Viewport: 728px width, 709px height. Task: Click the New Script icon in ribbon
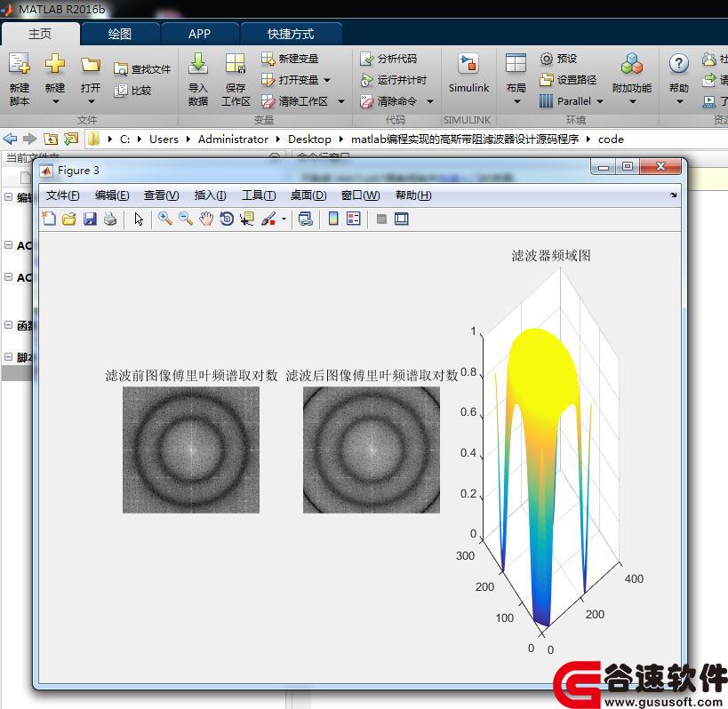(x=19, y=64)
